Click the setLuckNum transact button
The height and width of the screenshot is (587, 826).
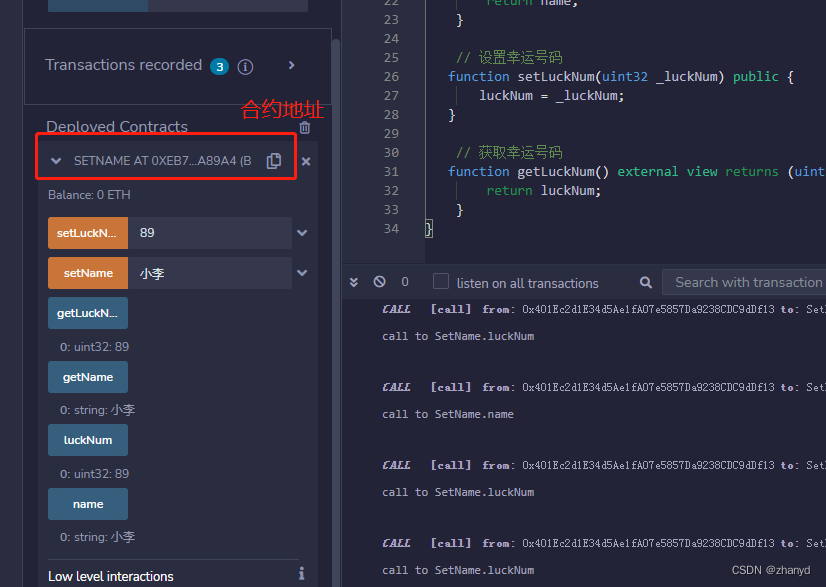pos(88,233)
